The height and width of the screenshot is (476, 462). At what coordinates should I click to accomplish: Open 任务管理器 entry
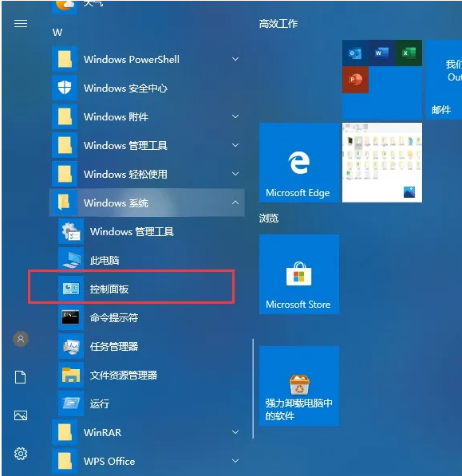[x=148, y=346]
